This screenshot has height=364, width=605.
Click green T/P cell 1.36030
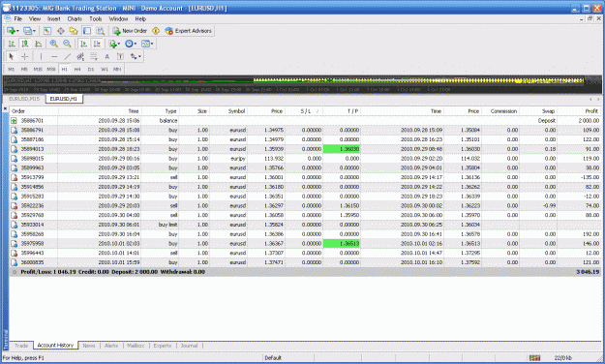tap(342, 149)
